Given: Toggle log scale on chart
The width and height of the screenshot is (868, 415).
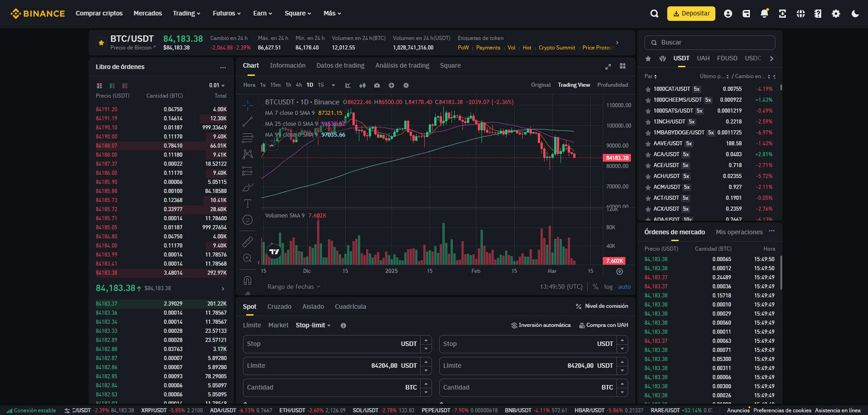Looking at the screenshot, I should pyautogui.click(x=608, y=287).
